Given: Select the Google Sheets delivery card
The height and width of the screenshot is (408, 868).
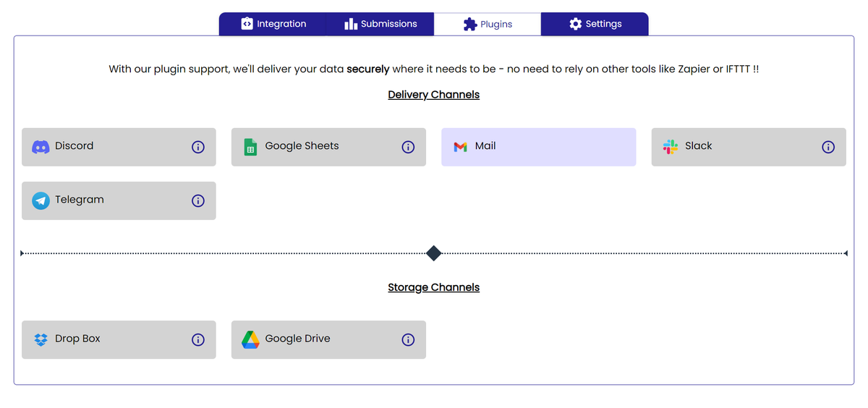Looking at the screenshot, I should click(328, 147).
